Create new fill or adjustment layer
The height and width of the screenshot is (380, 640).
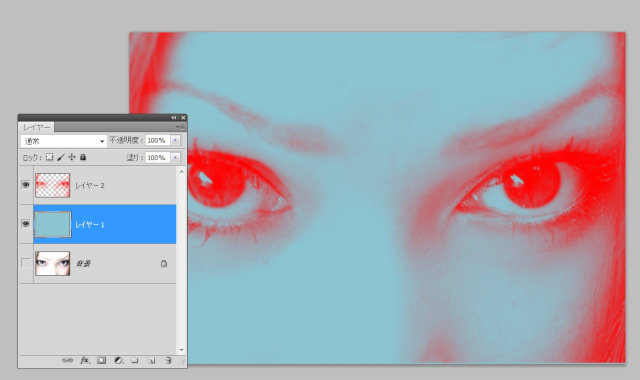[x=118, y=360]
